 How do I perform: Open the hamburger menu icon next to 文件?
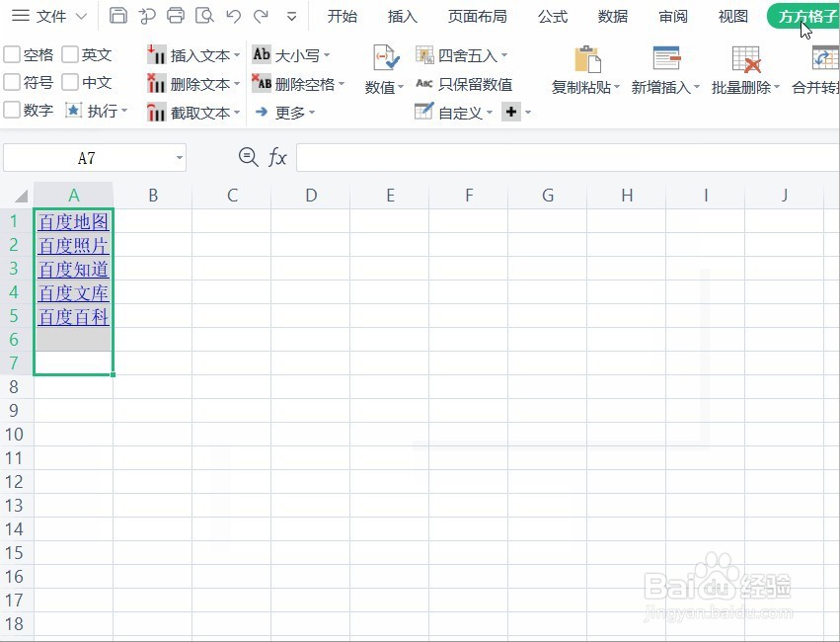[x=21, y=16]
